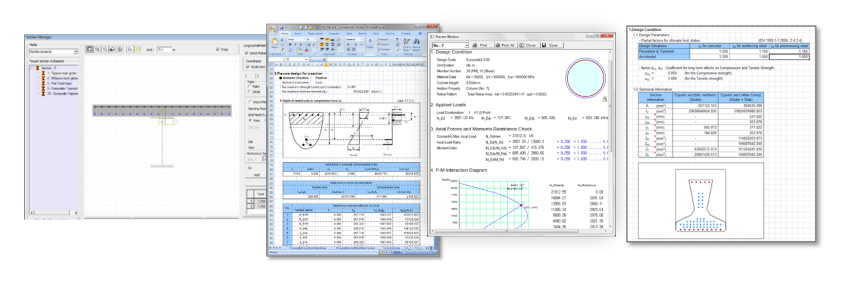Click the Cut scissors icon in Excel's Clipboard group

pyautogui.click(x=282, y=39)
